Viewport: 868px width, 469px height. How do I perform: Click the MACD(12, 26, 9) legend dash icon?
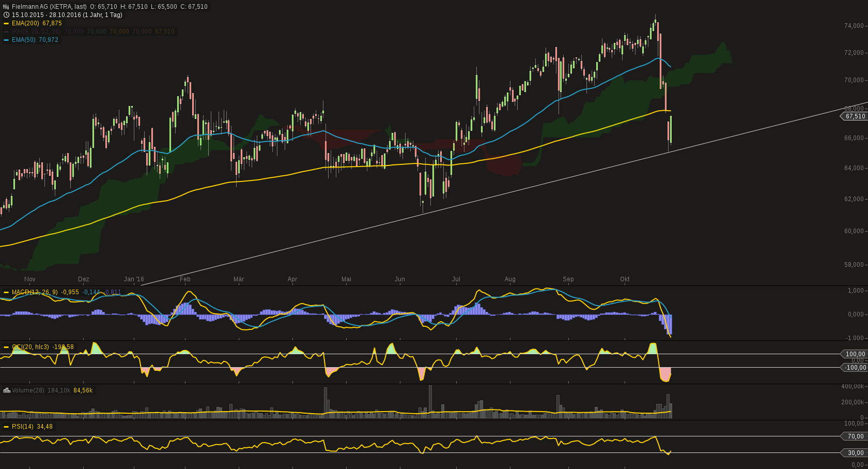6,292
